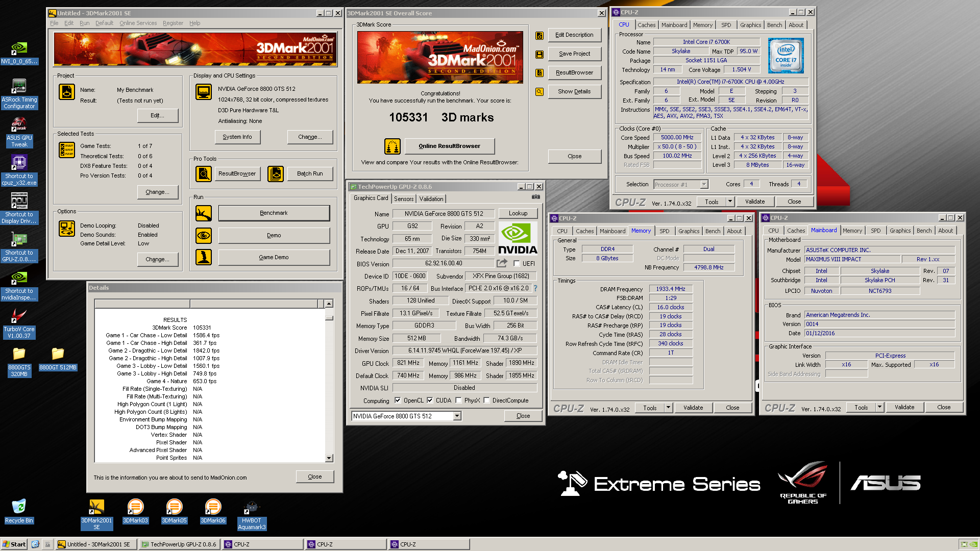Open Shortcut to Display Driver icon
The height and width of the screenshot is (551, 980).
pos(19,209)
